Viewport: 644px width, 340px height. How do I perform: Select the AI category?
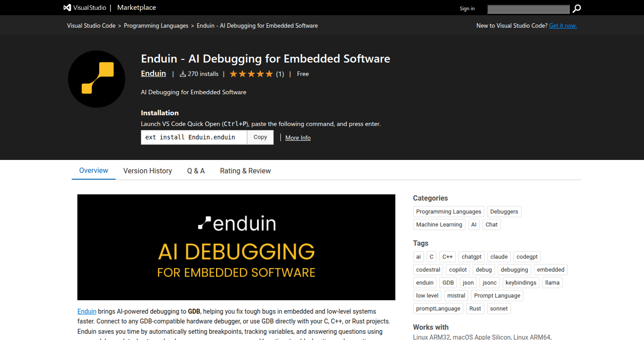coord(474,225)
